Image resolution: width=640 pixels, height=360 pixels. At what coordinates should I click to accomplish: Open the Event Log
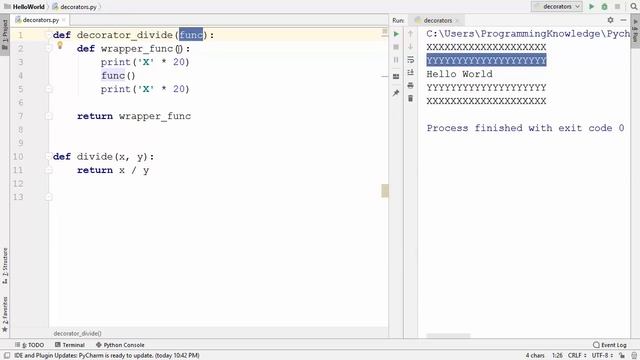tap(610, 345)
